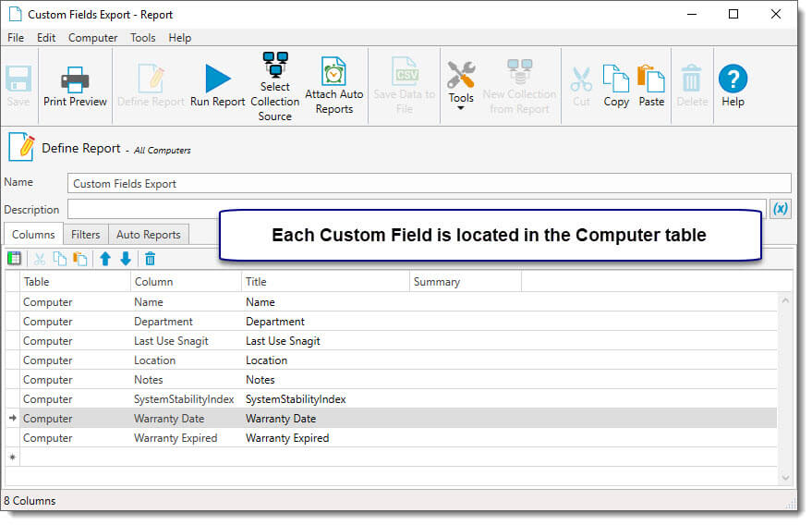This screenshot has width=812, height=525.
Task: Open Attach Auto Reports
Action: (334, 86)
